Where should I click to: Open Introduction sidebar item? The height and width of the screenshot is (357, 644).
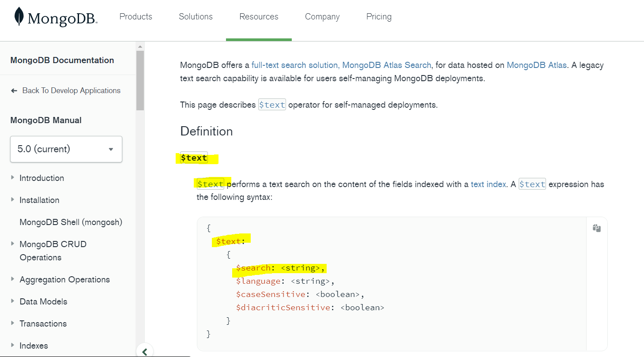click(42, 178)
